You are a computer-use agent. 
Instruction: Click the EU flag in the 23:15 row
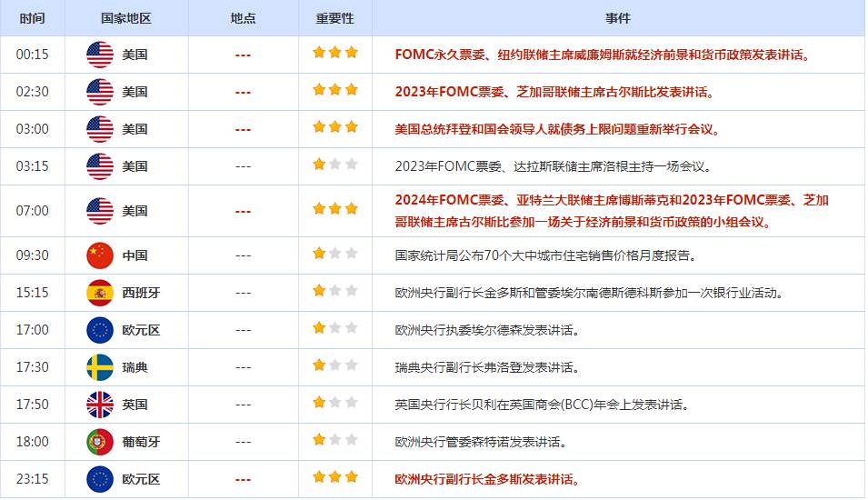(100, 479)
